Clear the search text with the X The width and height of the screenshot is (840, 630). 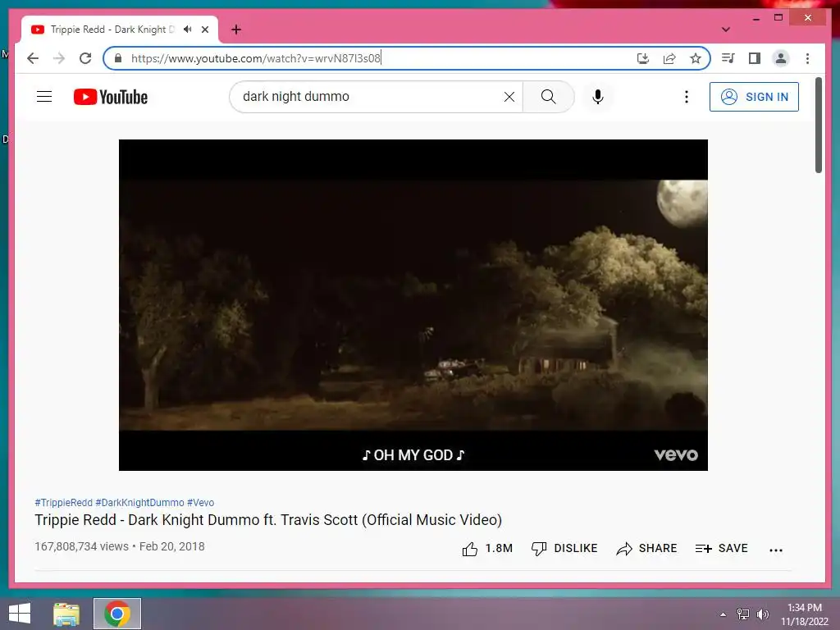509,97
